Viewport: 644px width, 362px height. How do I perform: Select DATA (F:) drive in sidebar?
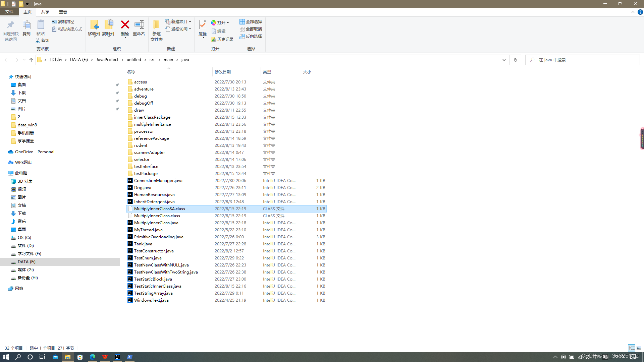pos(26,262)
